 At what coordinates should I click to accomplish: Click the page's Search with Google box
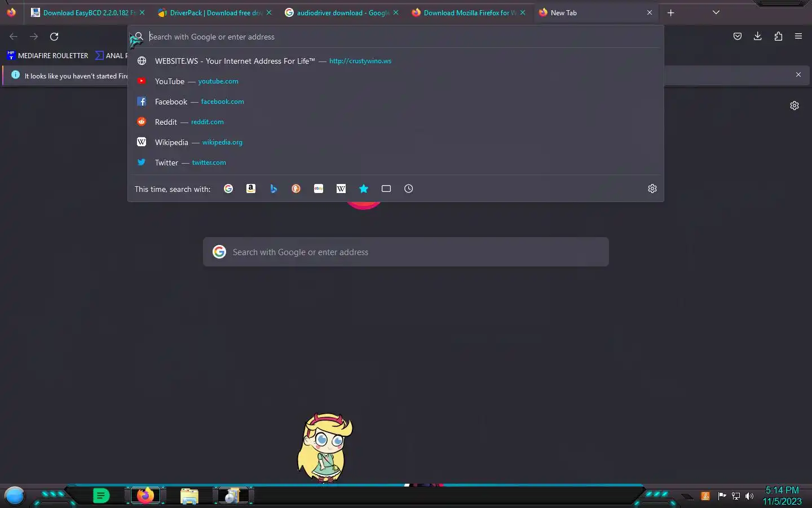pyautogui.click(x=406, y=252)
